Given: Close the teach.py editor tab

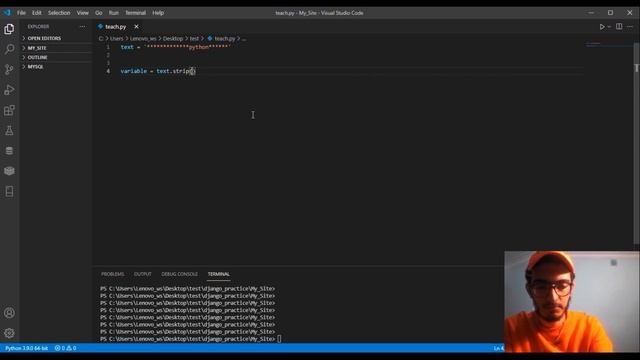Looking at the screenshot, I should [136, 27].
